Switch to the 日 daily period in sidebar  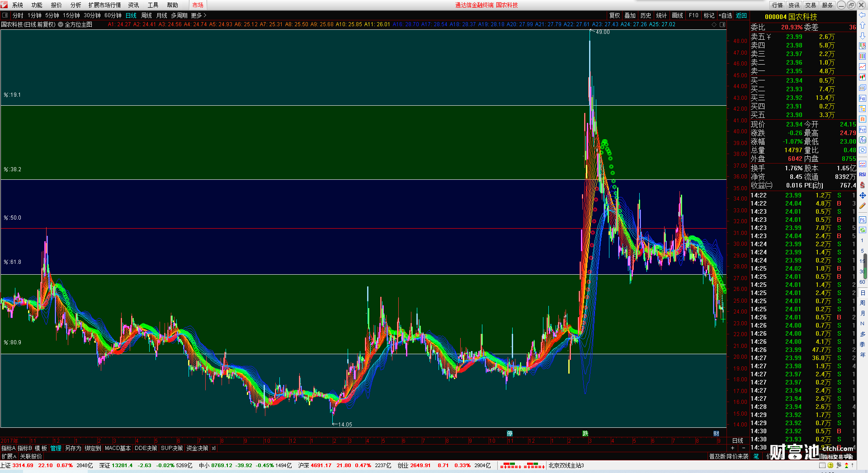tap(863, 293)
